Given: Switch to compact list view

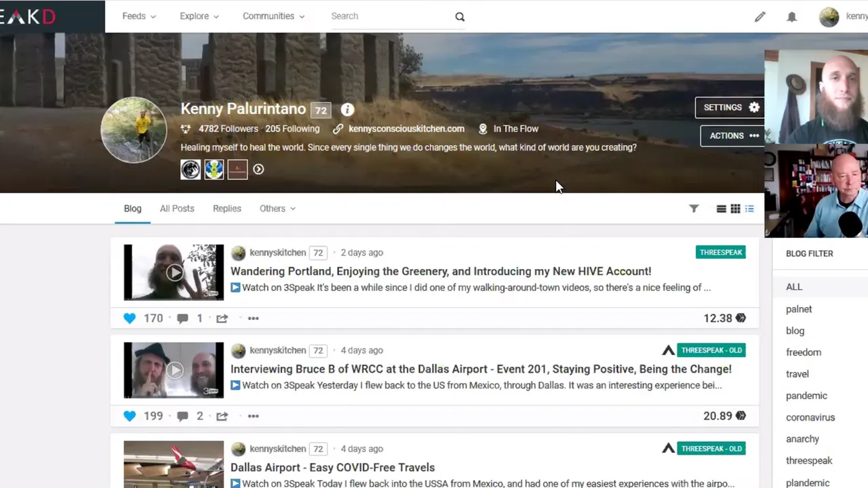Looking at the screenshot, I should tap(722, 209).
